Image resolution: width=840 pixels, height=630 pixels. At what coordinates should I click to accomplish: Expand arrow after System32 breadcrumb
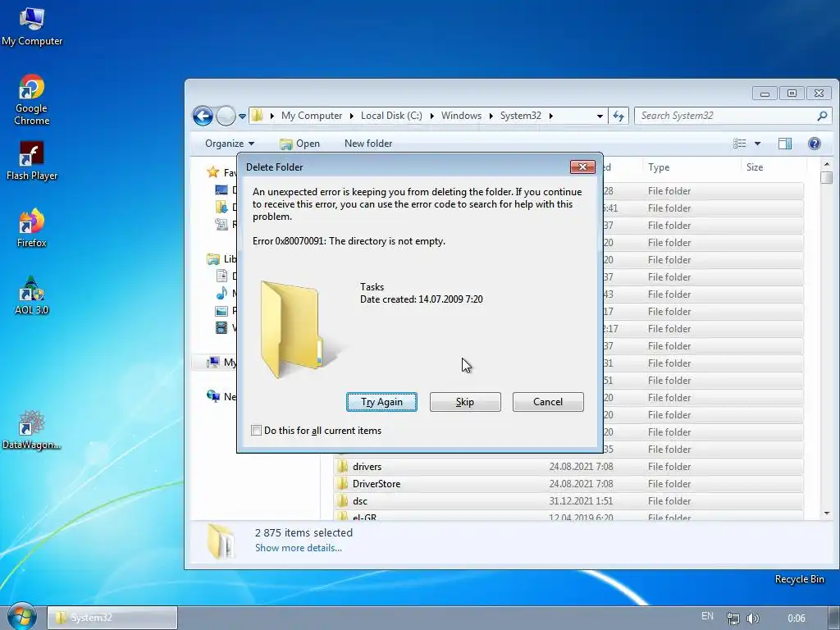550,116
